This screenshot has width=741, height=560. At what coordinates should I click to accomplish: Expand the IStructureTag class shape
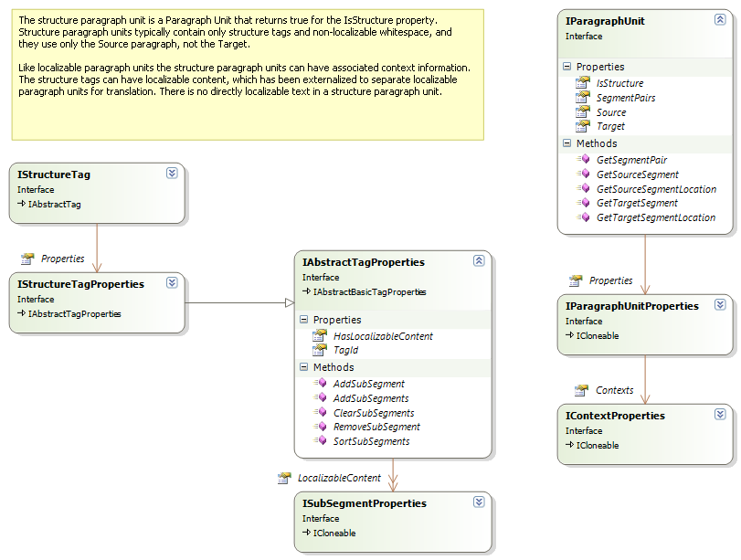coord(172,174)
